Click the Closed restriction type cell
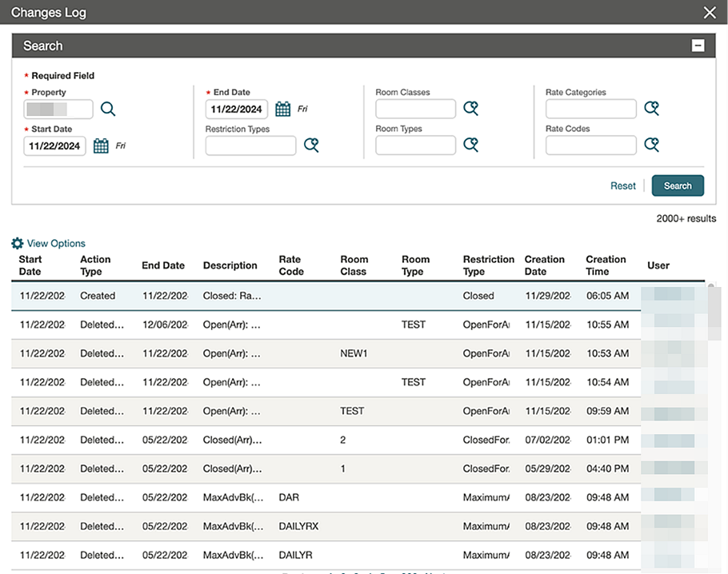Viewport: 728px width, 574px height. [x=478, y=296]
